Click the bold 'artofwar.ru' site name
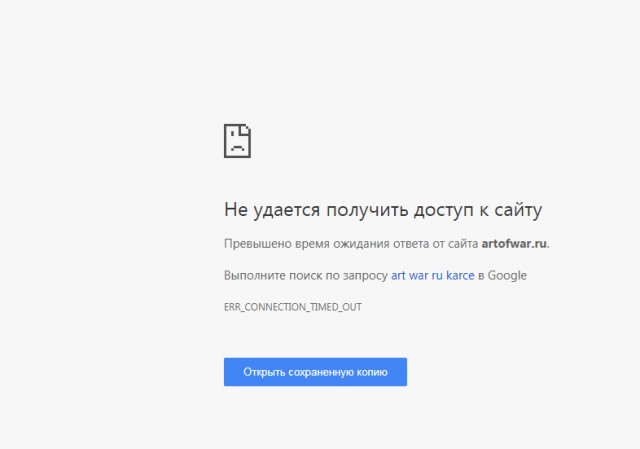 point(514,244)
